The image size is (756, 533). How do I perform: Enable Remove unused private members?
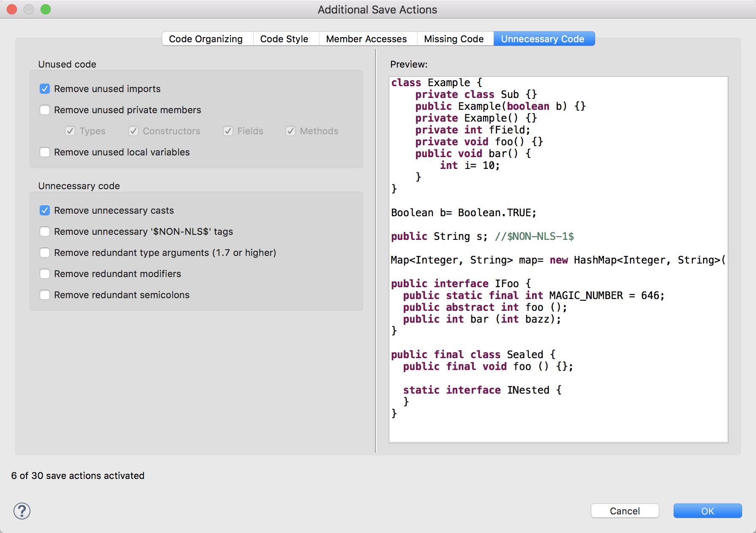coord(45,110)
